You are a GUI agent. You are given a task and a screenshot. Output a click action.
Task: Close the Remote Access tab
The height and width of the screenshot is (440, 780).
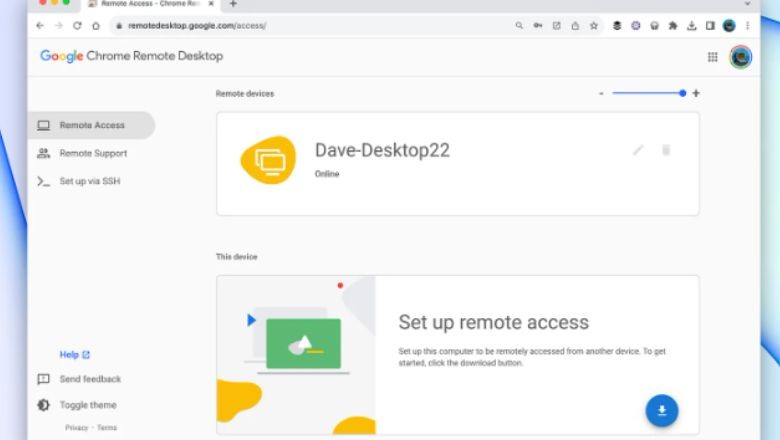coord(211,3)
